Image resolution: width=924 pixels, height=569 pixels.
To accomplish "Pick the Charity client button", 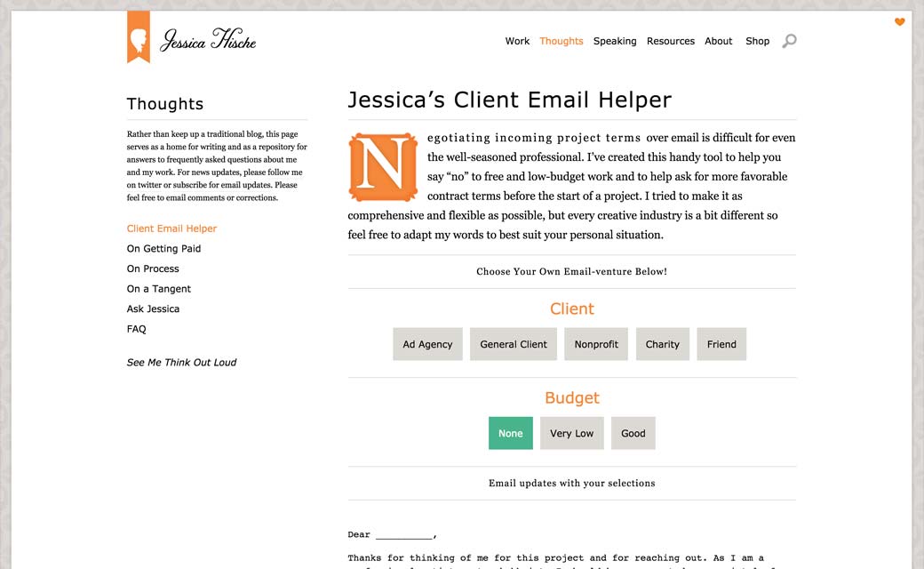I will pyautogui.click(x=662, y=344).
